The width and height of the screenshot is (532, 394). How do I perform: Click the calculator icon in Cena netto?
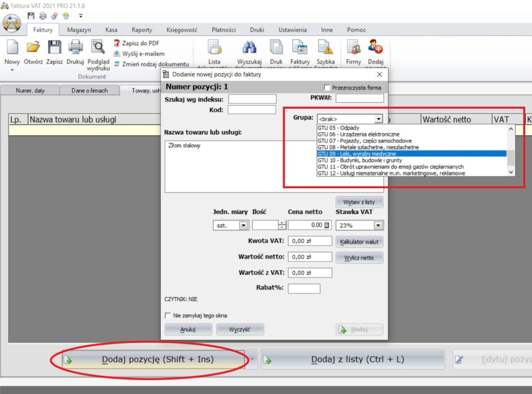(x=327, y=226)
